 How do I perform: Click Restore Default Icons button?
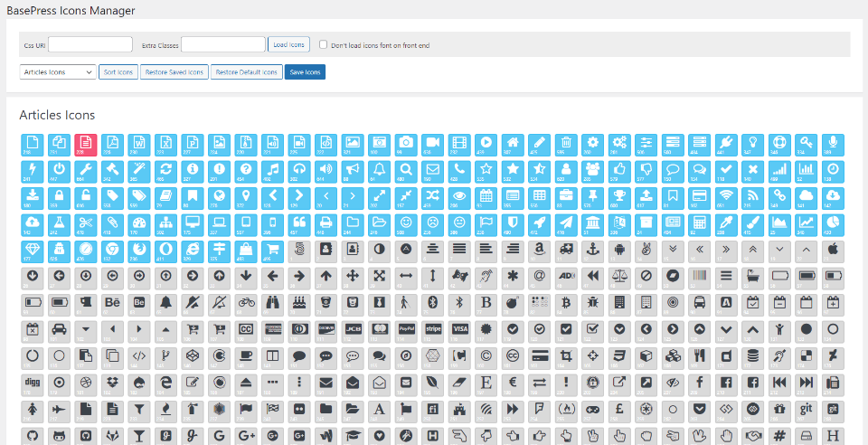point(246,71)
